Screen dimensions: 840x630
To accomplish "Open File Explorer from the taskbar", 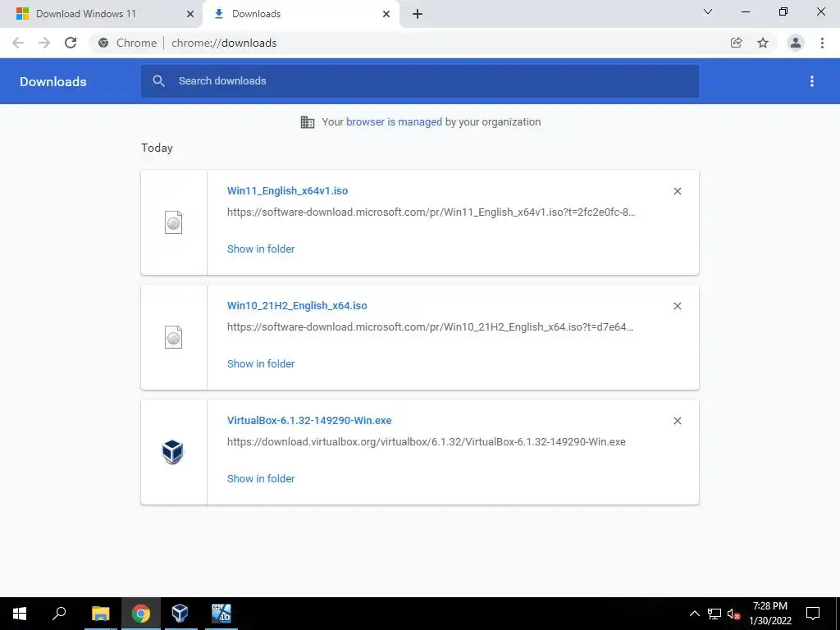I will click(x=100, y=614).
